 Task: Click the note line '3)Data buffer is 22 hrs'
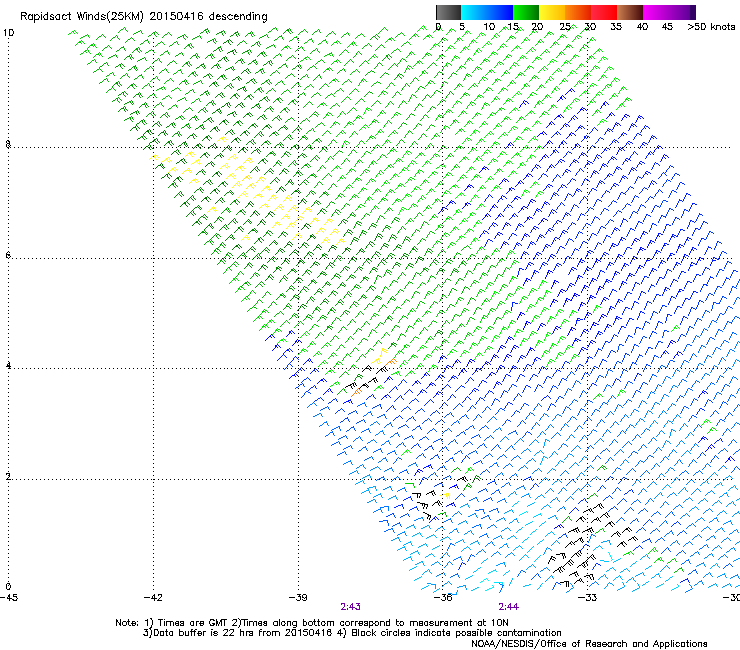click(x=352, y=633)
